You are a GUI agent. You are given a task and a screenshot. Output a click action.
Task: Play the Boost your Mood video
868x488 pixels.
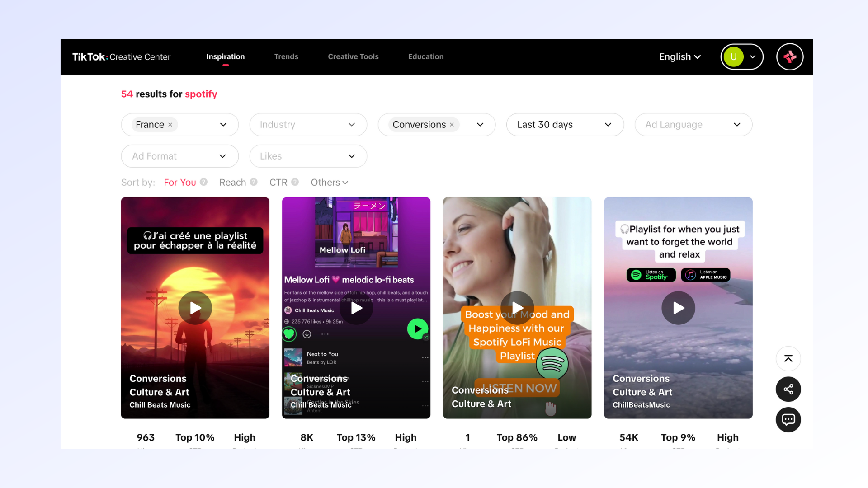(x=517, y=308)
